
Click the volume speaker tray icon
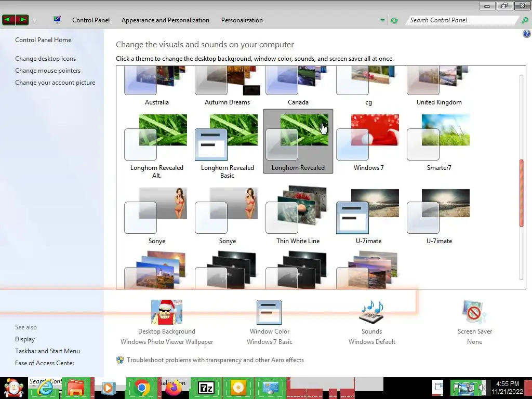483,388
